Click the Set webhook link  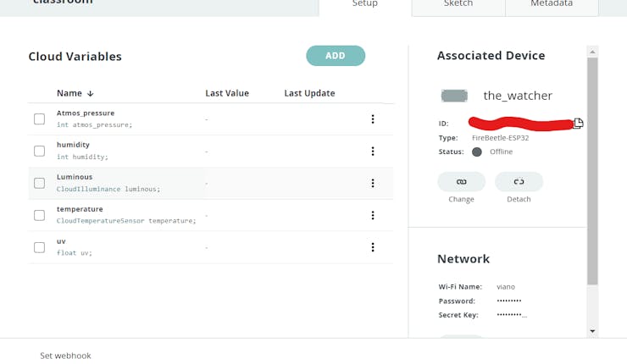(x=65, y=356)
